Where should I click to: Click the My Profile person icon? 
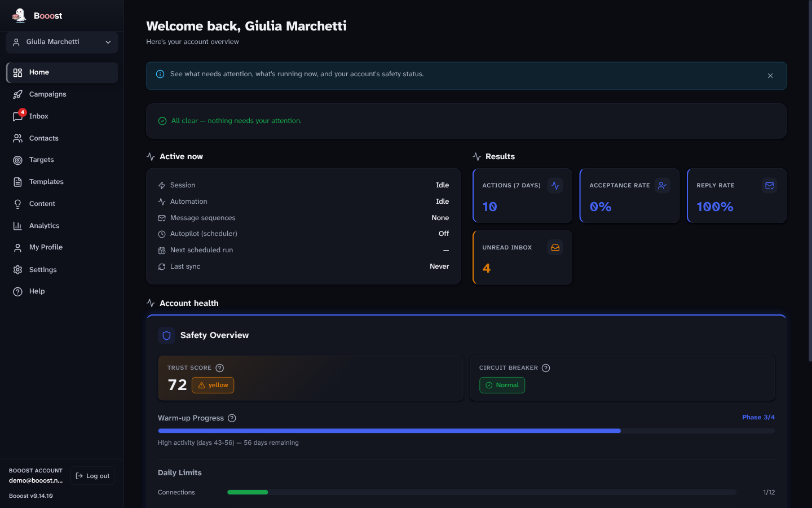tap(18, 248)
